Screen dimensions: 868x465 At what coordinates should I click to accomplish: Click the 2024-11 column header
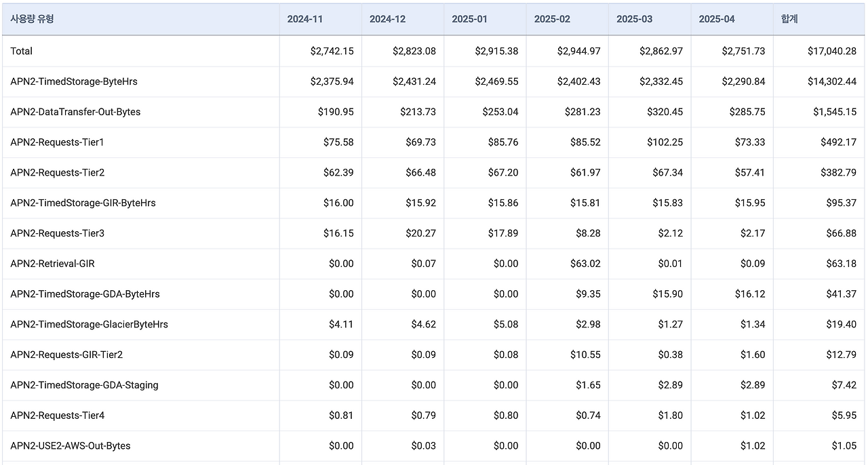click(x=305, y=19)
